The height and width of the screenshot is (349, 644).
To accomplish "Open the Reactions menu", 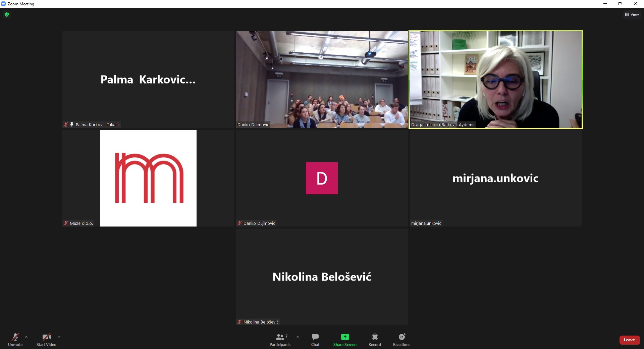I will 401,339.
